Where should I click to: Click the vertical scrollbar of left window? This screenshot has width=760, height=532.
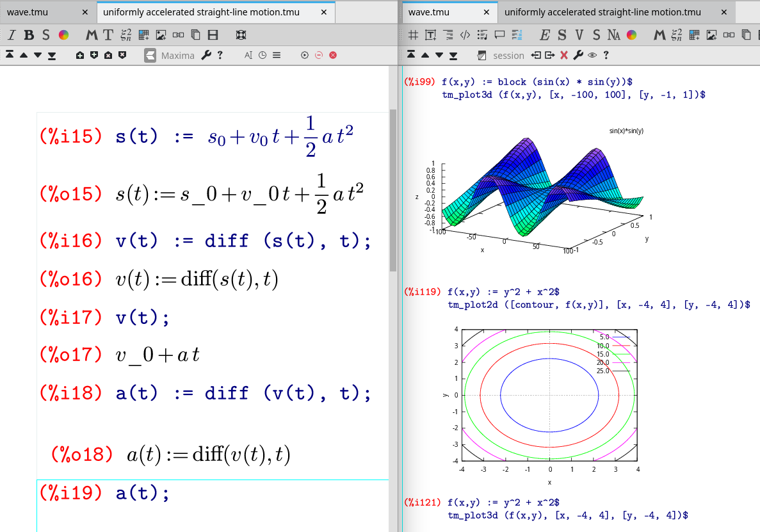pyautogui.click(x=393, y=190)
